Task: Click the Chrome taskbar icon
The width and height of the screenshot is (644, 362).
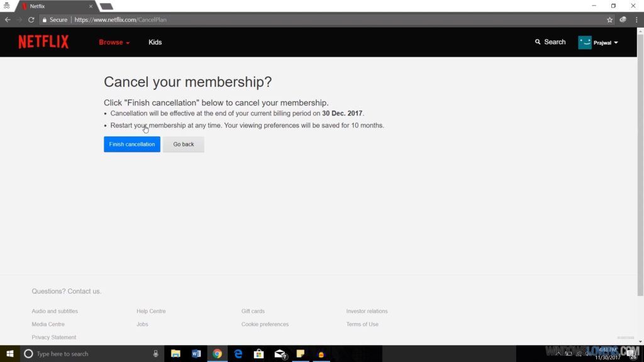Action: pos(217,354)
